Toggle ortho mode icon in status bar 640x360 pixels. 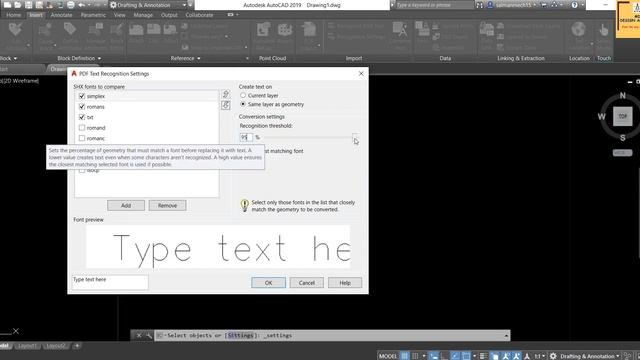pos(444,356)
